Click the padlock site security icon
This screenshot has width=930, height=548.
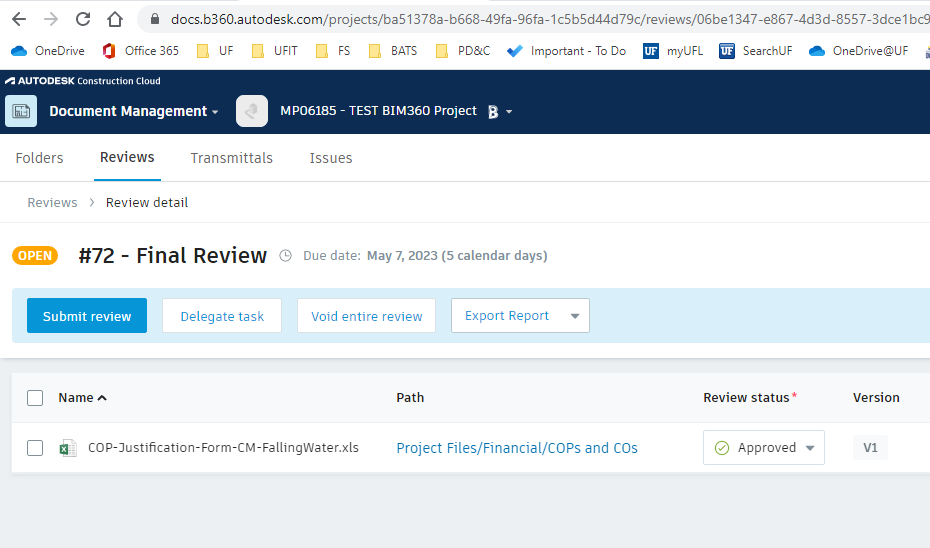tap(155, 20)
